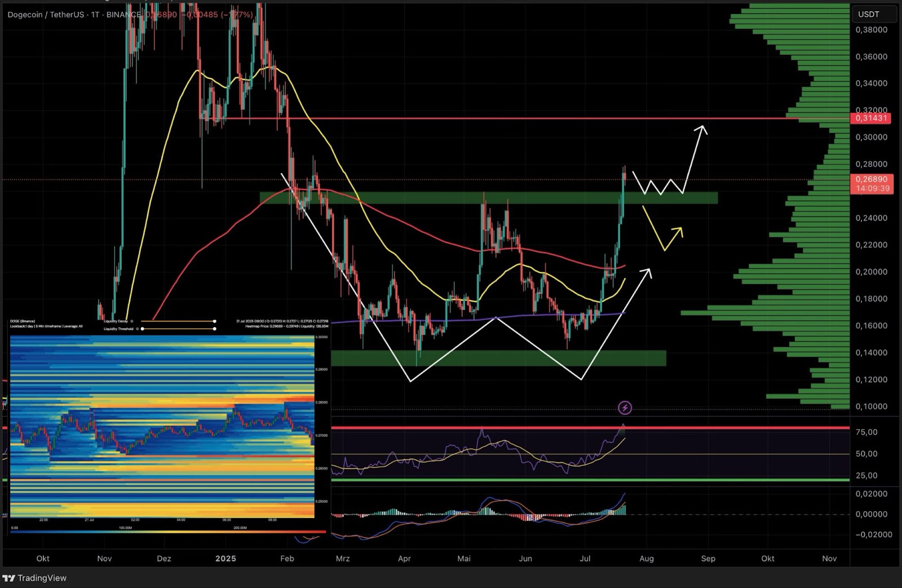Click the 0,24000 price axis label
The height and width of the screenshot is (588, 902).
click(x=872, y=218)
